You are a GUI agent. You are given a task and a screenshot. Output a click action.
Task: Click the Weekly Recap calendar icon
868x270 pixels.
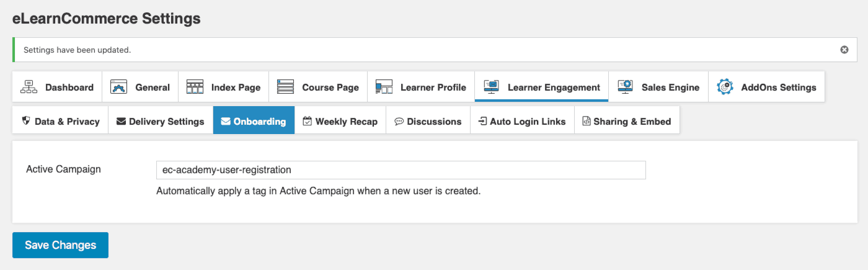point(307,121)
